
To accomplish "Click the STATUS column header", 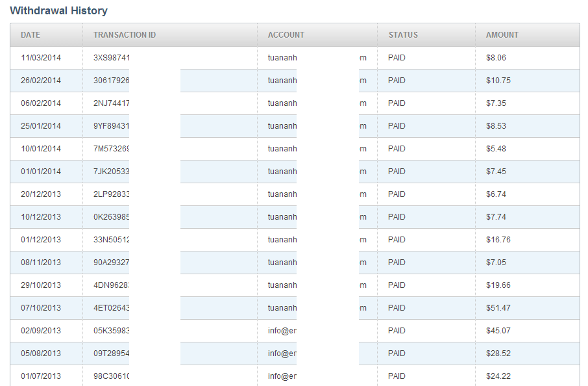I will click(x=403, y=35).
